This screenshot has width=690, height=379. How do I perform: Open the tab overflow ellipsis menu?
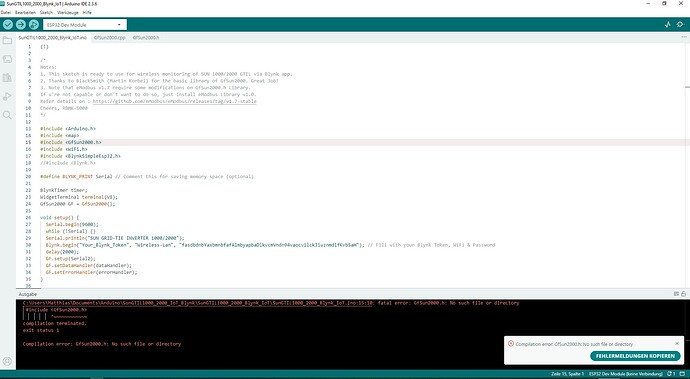684,37
